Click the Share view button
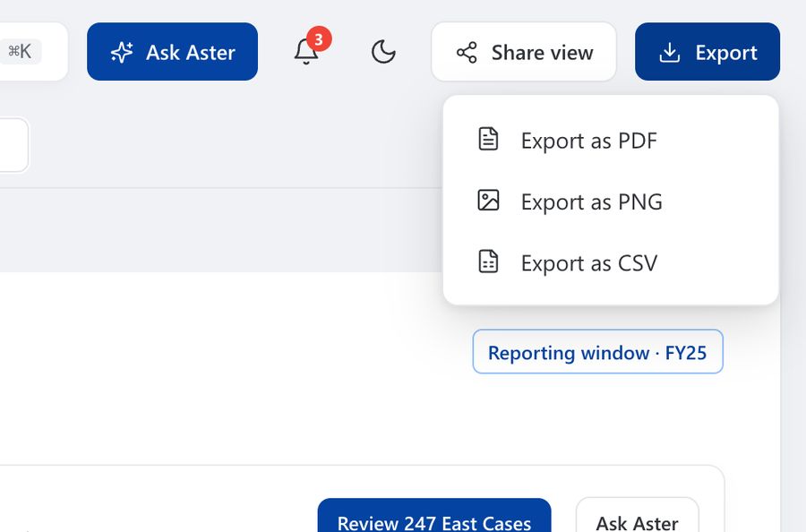This screenshot has height=532, width=806. tap(524, 52)
